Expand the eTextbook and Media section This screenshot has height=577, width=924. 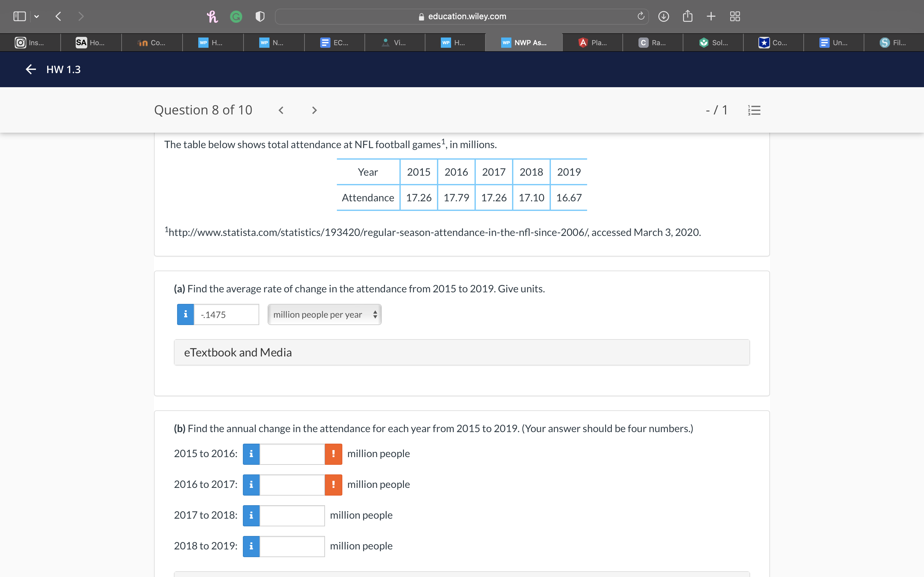click(x=462, y=352)
